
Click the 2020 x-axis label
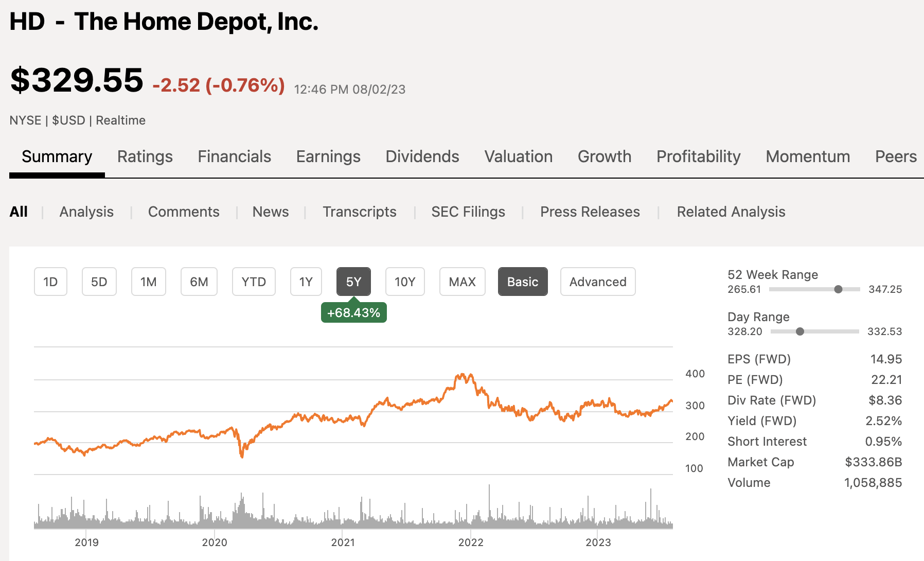pyautogui.click(x=215, y=542)
